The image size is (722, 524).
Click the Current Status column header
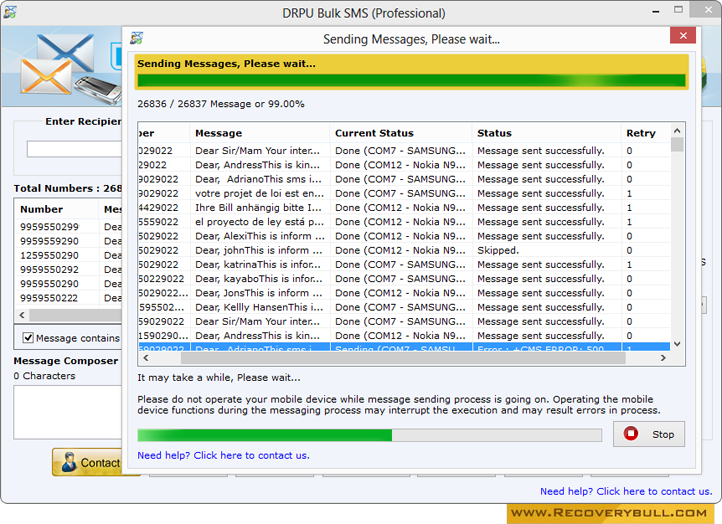pyautogui.click(x=401, y=133)
